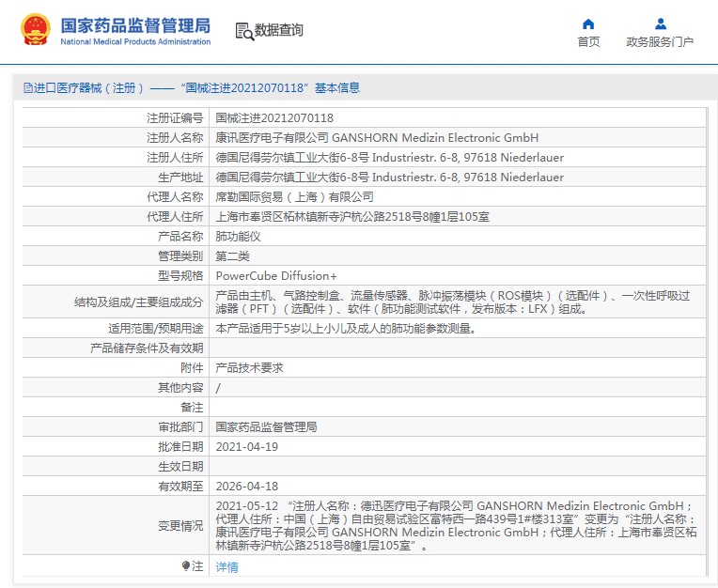Image resolution: width=718 pixels, height=588 pixels.
Task: Select the product name 肺功能仪
Action: [235, 236]
